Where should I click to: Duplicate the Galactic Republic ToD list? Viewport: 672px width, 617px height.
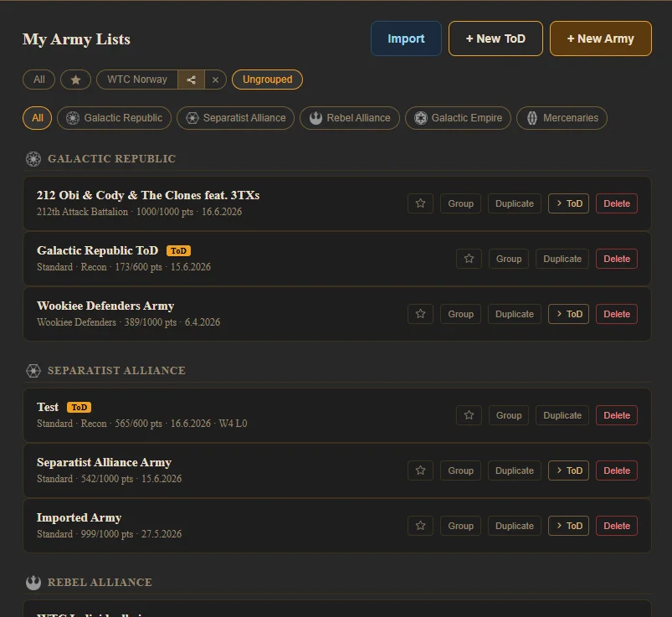tap(562, 259)
